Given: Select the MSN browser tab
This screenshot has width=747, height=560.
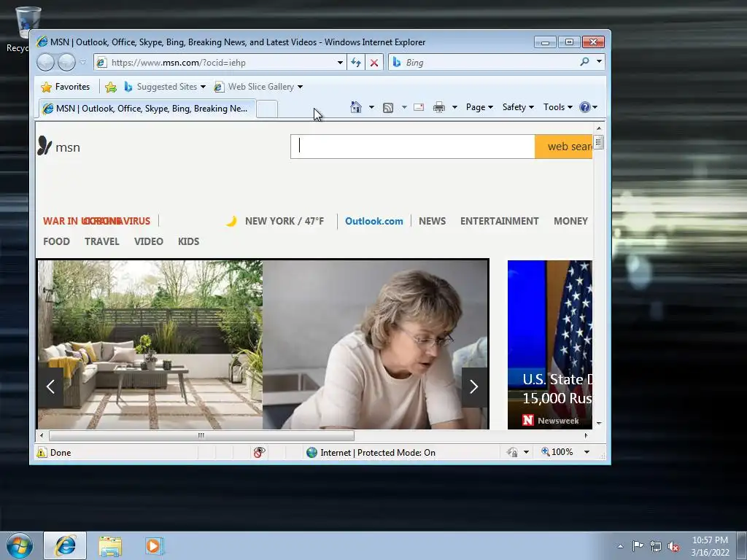Looking at the screenshot, I should click(147, 109).
